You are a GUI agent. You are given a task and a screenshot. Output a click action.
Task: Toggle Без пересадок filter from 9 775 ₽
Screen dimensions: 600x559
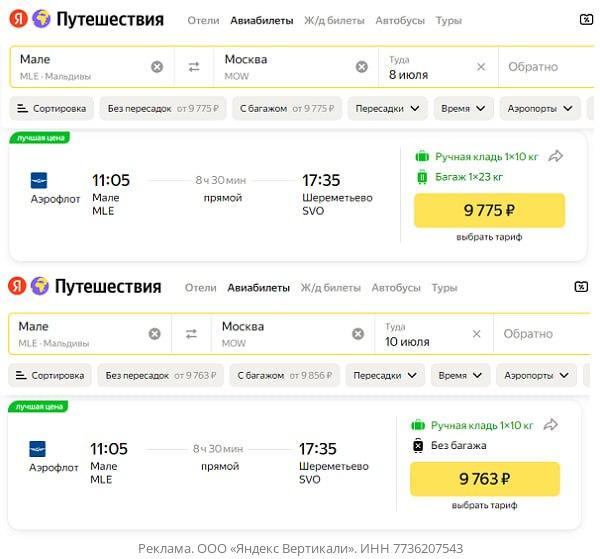[x=163, y=108]
